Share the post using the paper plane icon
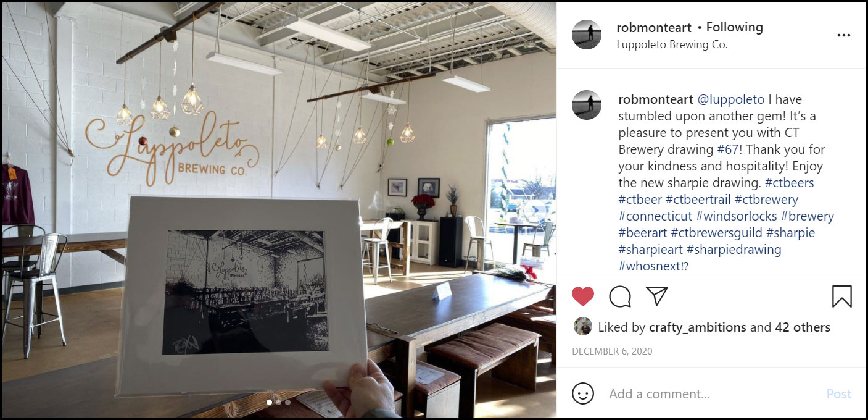Image resolution: width=868 pixels, height=420 pixels. point(658,296)
